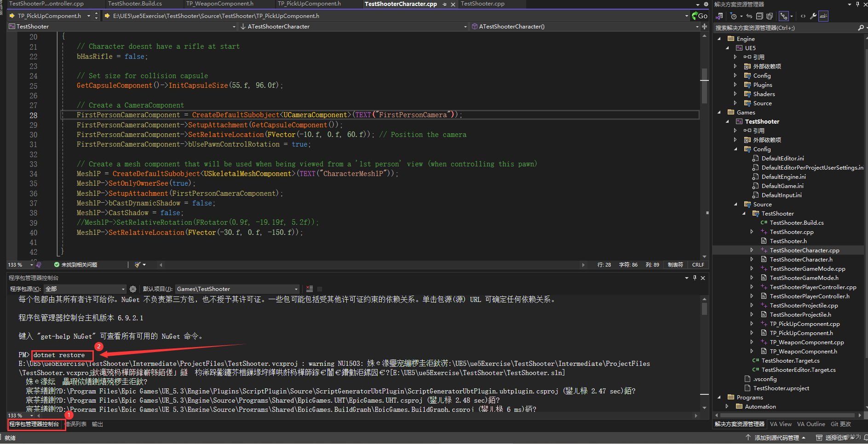This screenshot has width=868, height=444.
Task: Click code cleanup broom icon
Action: (138, 265)
